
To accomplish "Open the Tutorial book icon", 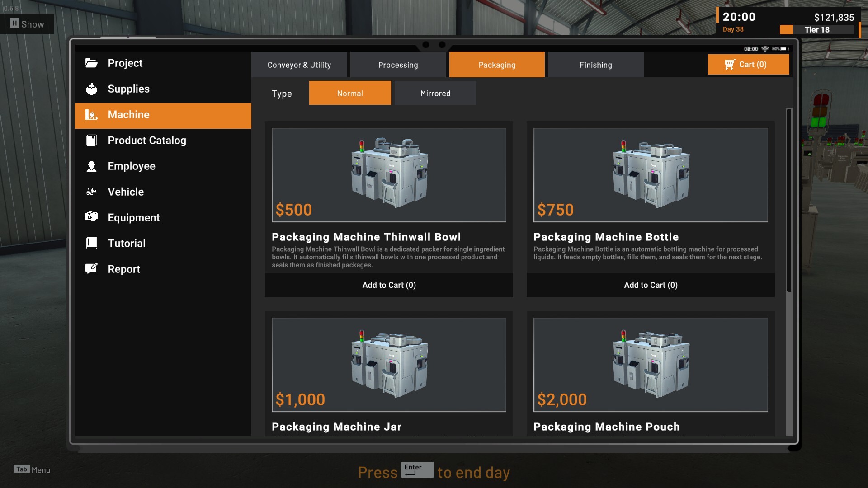I will click(x=91, y=244).
